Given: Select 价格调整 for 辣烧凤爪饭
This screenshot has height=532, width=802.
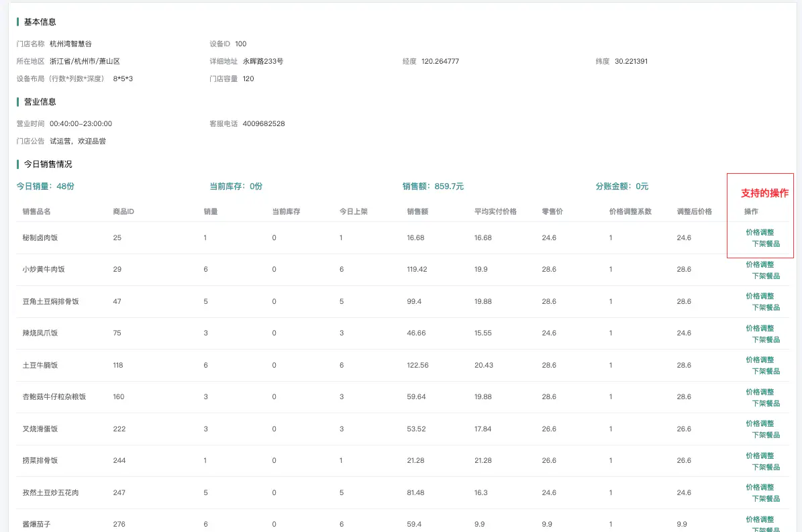Looking at the screenshot, I should click(x=760, y=329).
